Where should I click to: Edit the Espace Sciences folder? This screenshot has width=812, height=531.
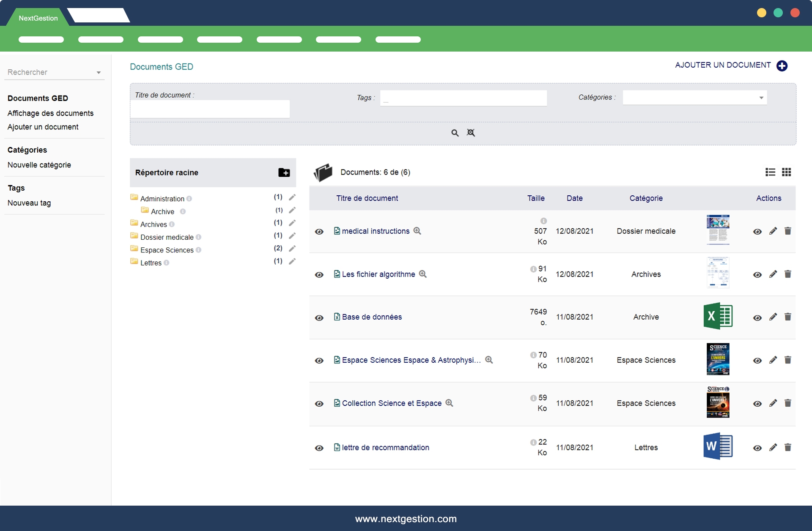292,249
